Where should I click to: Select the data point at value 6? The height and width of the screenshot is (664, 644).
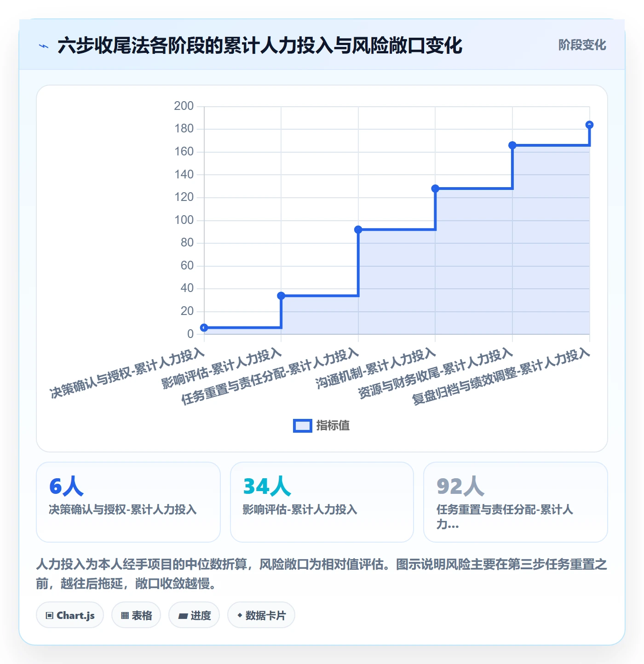[x=204, y=328]
